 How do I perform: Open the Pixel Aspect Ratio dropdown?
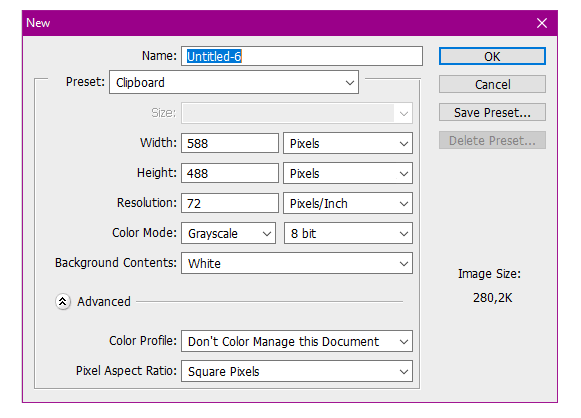[297, 371]
